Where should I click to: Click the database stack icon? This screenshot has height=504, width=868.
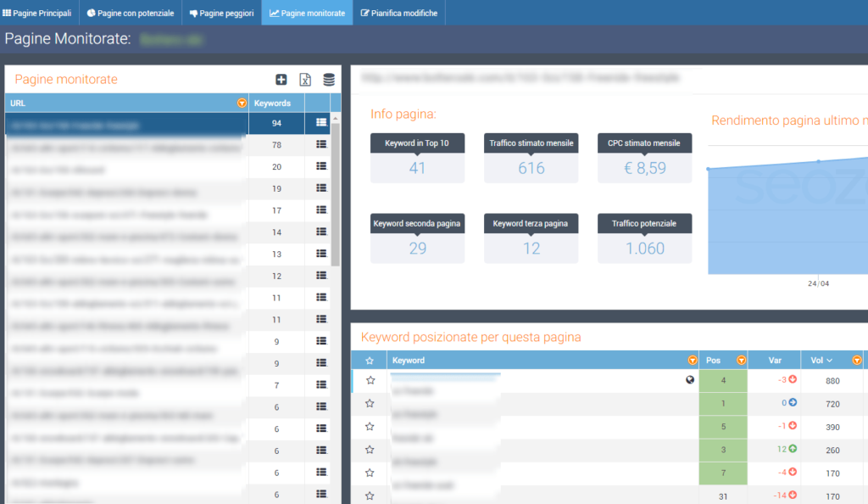(329, 80)
